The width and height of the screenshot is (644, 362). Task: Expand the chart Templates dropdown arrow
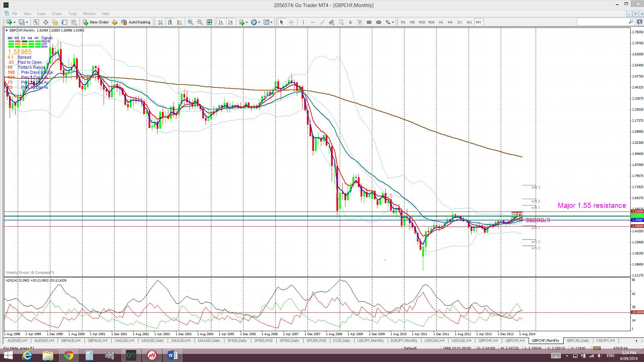pyautogui.click(x=272, y=22)
